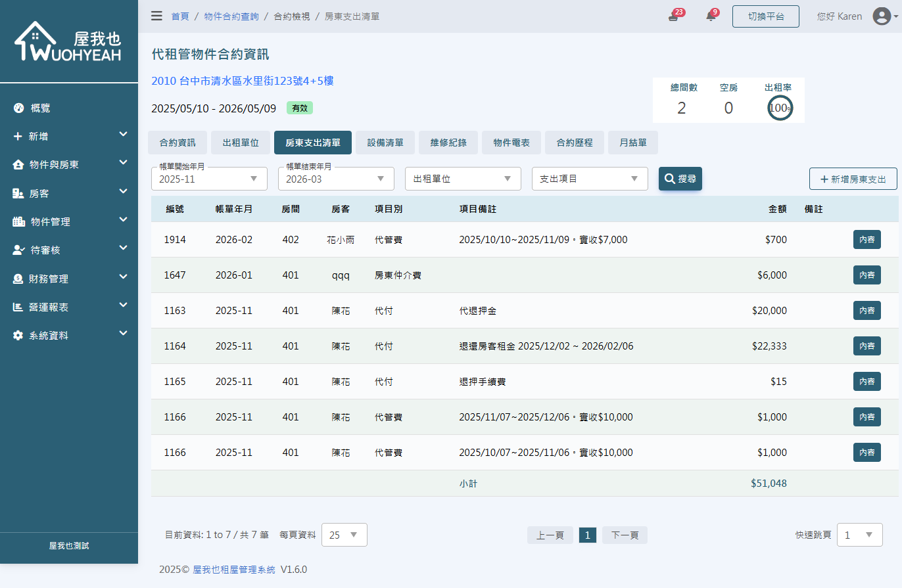Viewport: 902px width, 588px height.
Task: Expand the 營運報表 sidebar section
Action: point(49,307)
